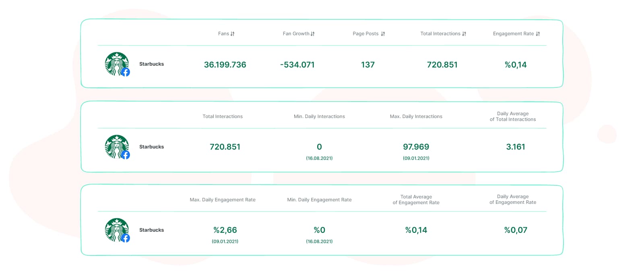
Task: Click the date (09.01.2021) under %2,66
Action: click(225, 241)
